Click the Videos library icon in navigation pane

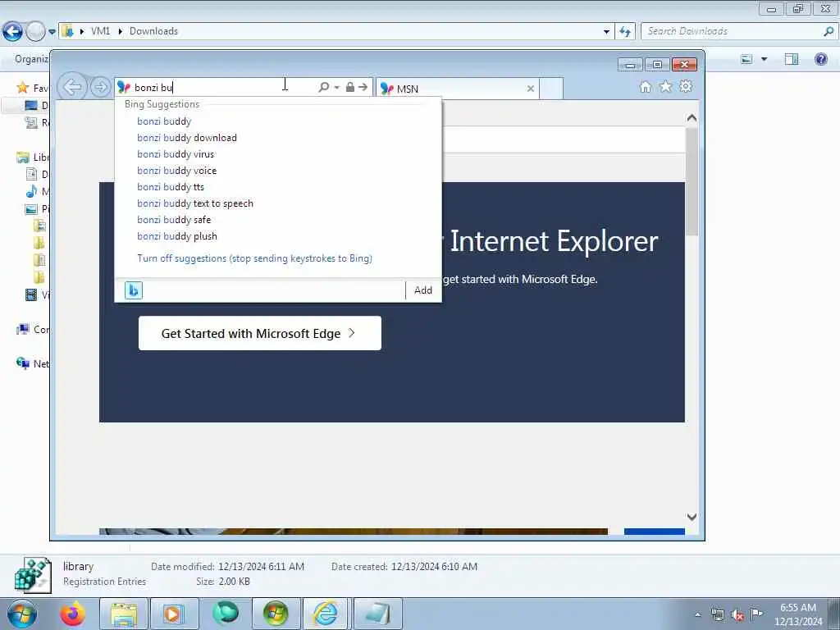pos(32,294)
